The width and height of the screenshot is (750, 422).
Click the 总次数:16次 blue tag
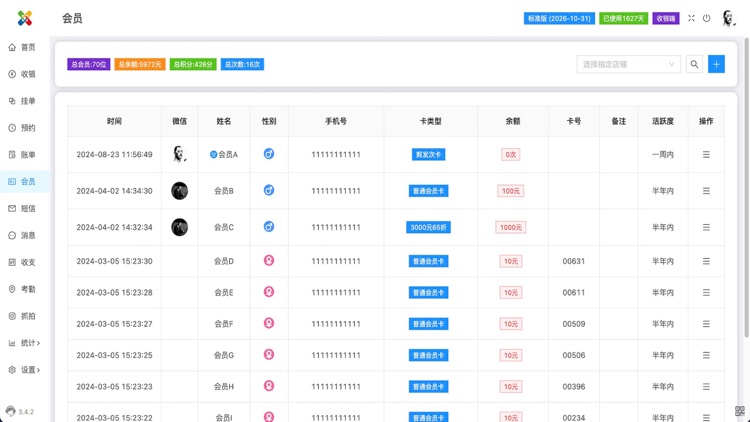(x=242, y=64)
